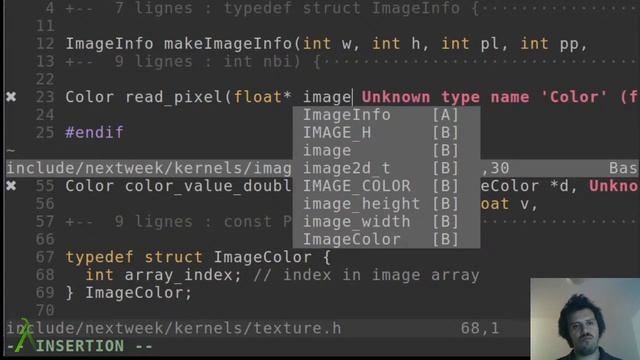Click line number 24
The image size is (640, 360).
(x=45, y=115)
